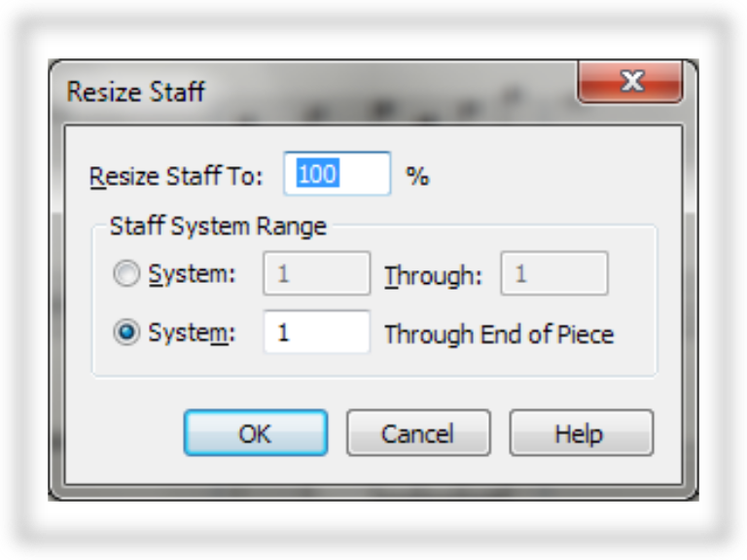Click the greyed-out Through number field
This screenshot has width=747, height=560.
click(x=553, y=275)
